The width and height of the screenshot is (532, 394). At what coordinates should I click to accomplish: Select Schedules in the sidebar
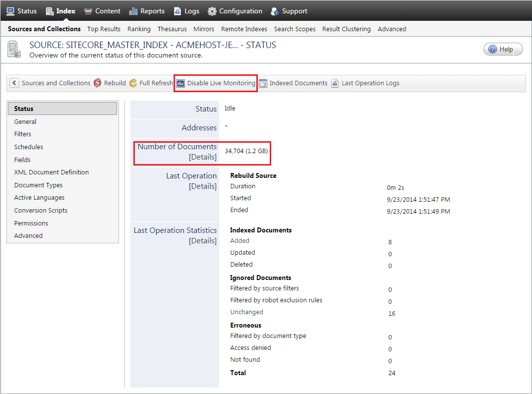[28, 147]
